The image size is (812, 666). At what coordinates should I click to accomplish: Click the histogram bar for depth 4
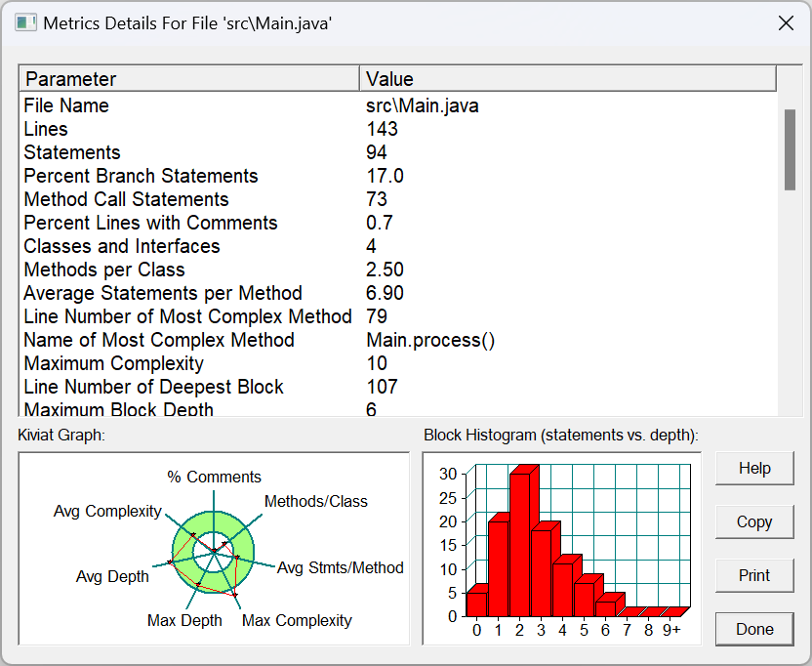563,589
